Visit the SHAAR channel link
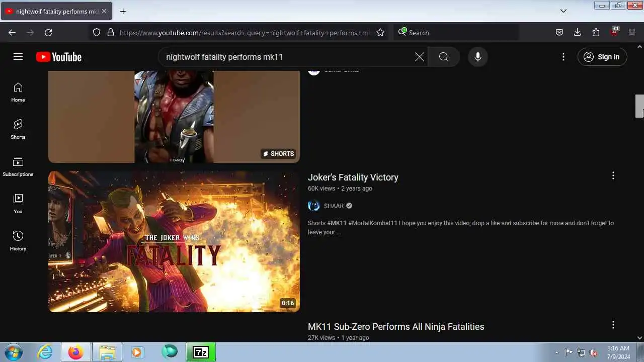 334,206
